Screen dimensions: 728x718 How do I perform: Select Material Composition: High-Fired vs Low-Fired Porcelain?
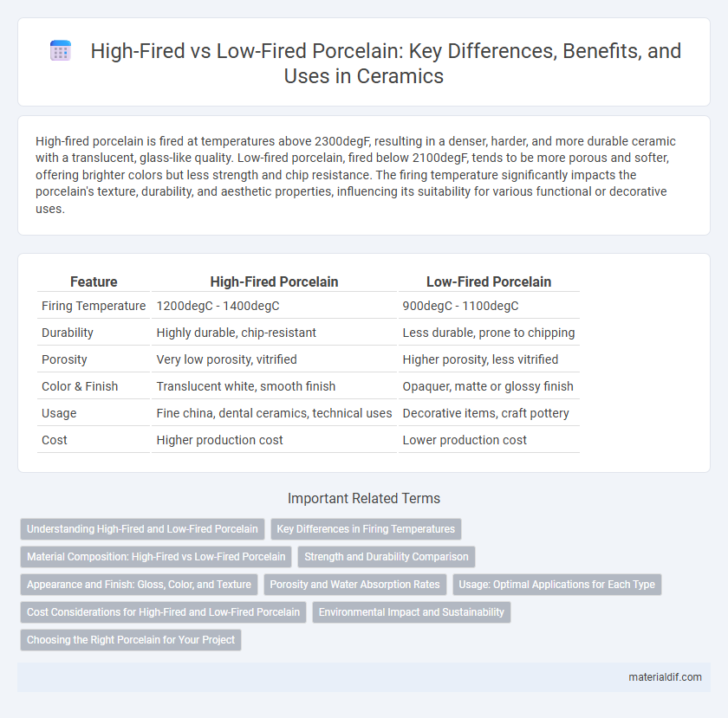156,557
